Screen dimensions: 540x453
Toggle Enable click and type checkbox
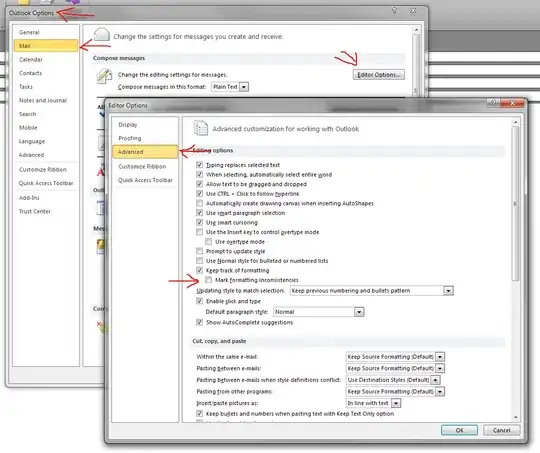coord(199,301)
